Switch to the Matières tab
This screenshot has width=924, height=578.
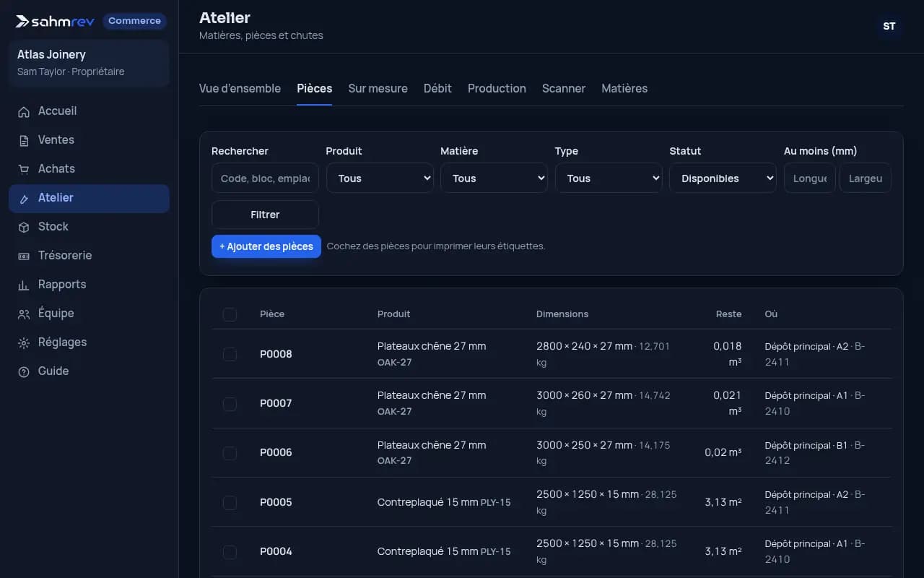pos(624,88)
